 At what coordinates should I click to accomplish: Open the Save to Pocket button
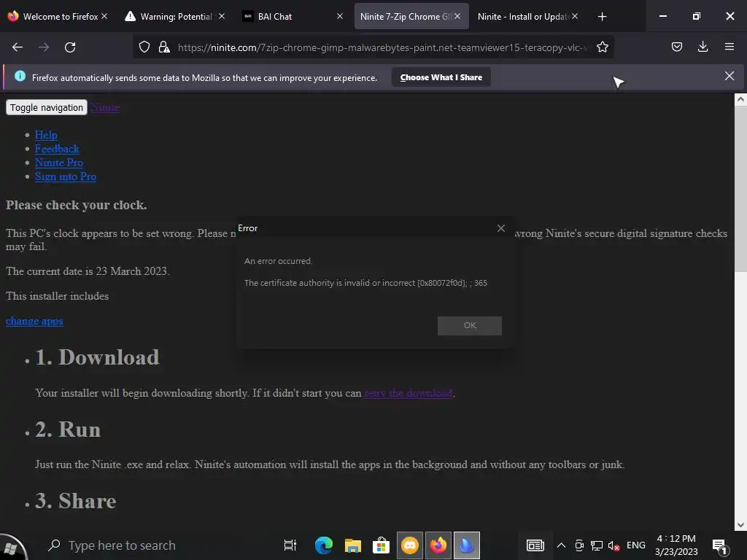click(676, 47)
